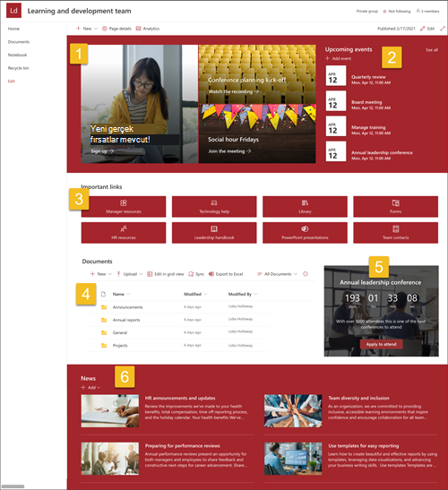Open Leadership handbook quick link tile
Image resolution: width=448 pixels, height=490 pixels.
214,233
